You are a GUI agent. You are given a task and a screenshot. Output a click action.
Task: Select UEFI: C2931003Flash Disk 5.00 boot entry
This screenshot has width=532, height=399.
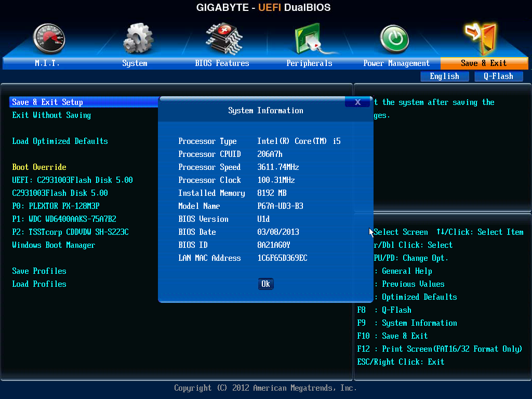pos(73,180)
